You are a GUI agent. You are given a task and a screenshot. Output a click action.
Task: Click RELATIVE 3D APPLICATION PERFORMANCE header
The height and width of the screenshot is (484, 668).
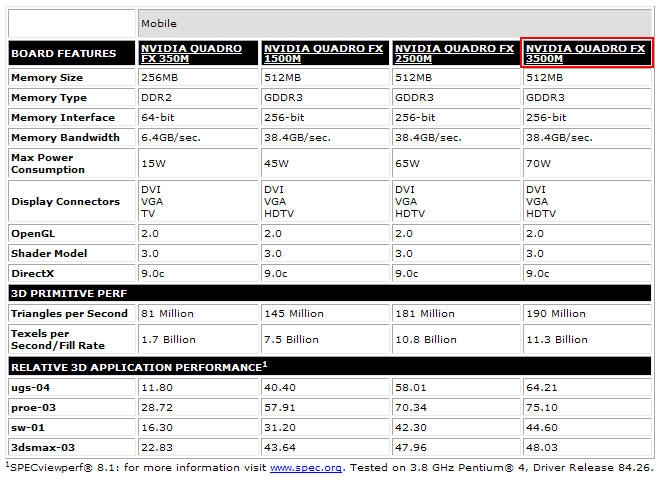click(330, 366)
